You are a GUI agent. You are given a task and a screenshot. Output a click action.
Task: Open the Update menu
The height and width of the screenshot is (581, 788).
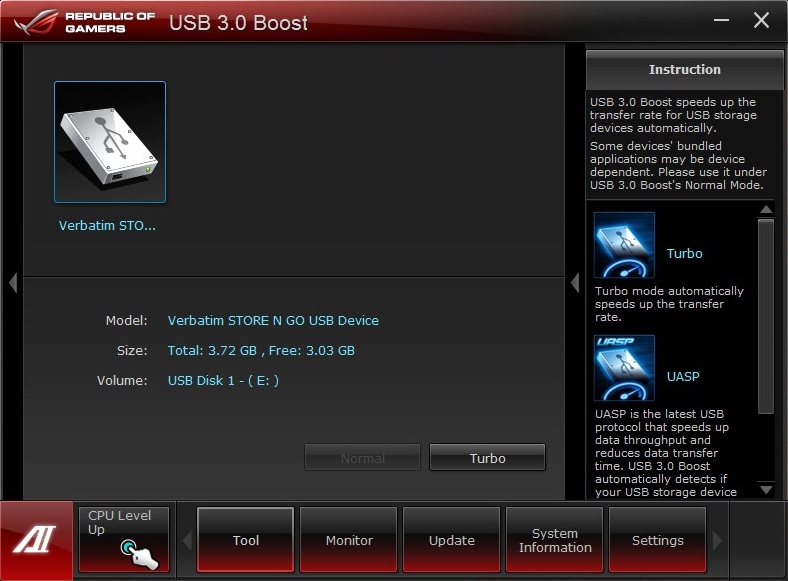tap(451, 540)
